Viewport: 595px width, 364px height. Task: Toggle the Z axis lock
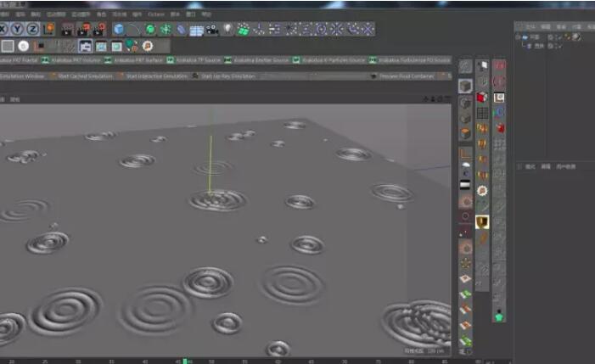pos(34,29)
